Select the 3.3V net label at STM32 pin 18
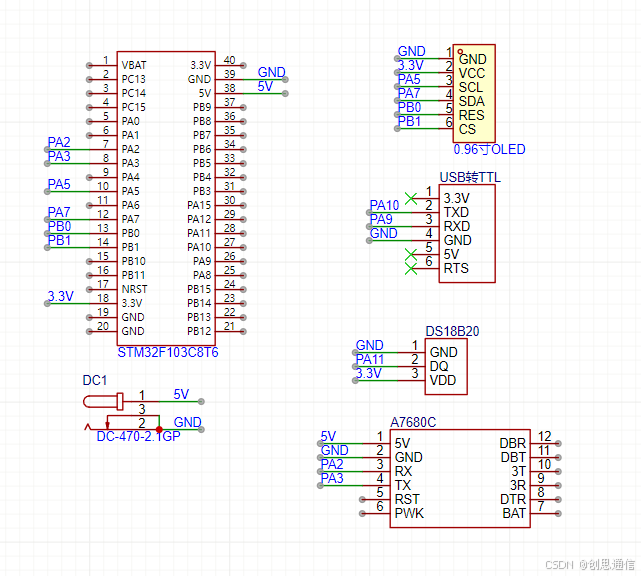Screen dimensions: 641x576 click(x=61, y=296)
